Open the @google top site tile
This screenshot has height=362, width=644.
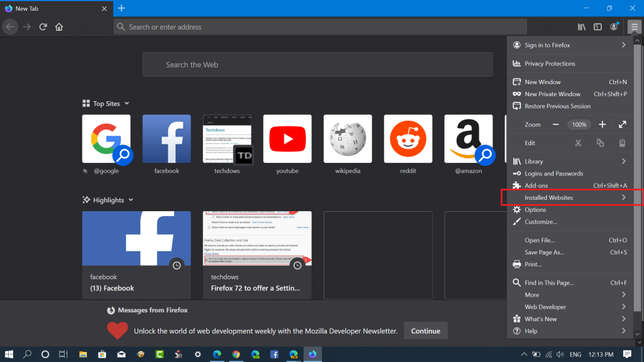[106, 139]
